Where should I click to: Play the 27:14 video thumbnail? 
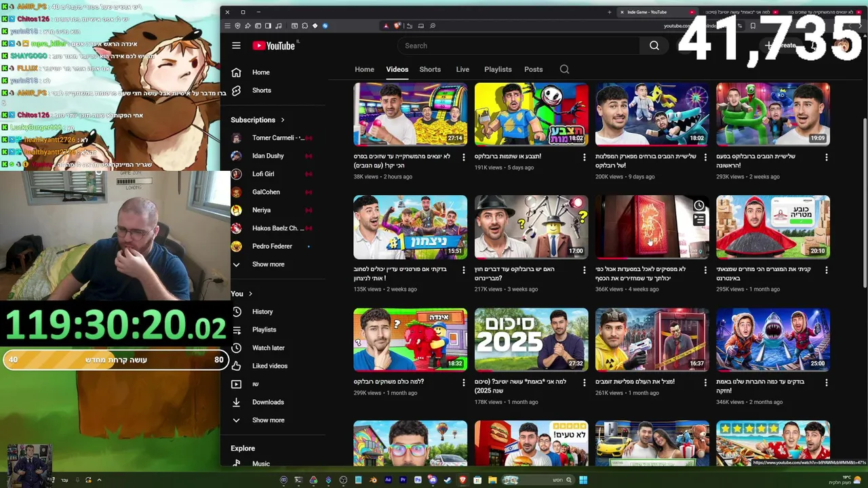(410, 114)
